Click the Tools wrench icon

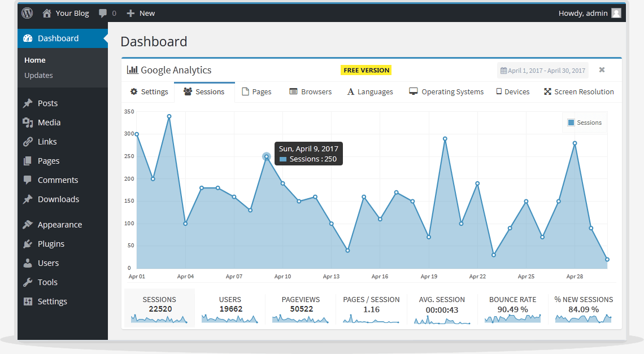point(28,282)
